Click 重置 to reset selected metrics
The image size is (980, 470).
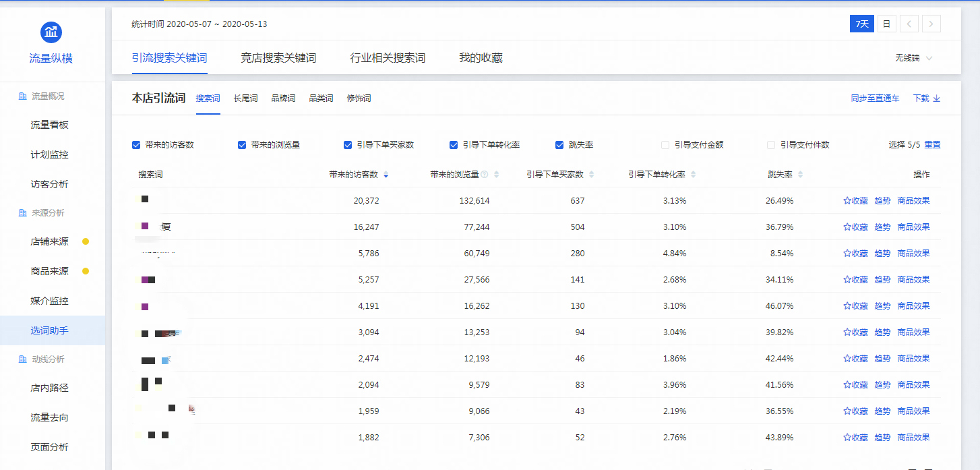pyautogui.click(x=933, y=145)
